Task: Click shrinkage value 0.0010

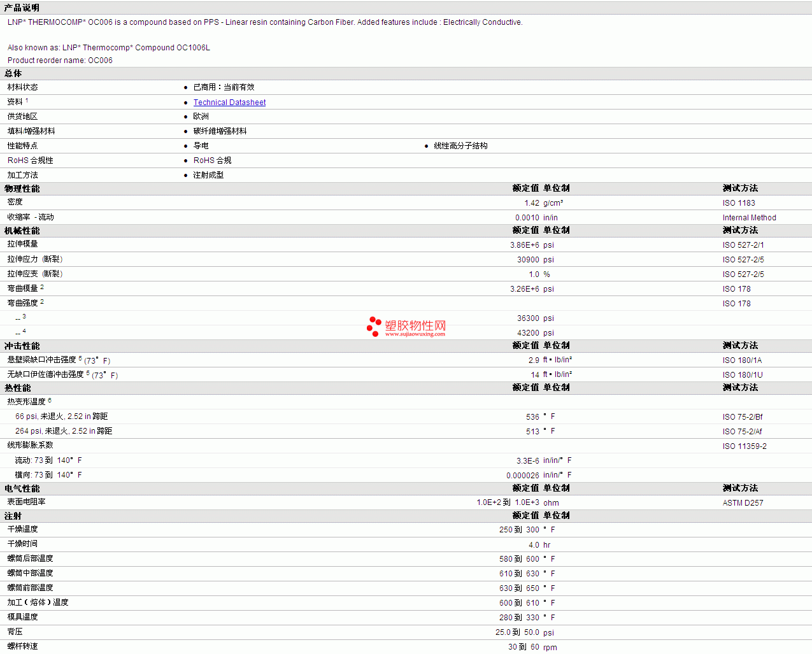Action: click(527, 218)
